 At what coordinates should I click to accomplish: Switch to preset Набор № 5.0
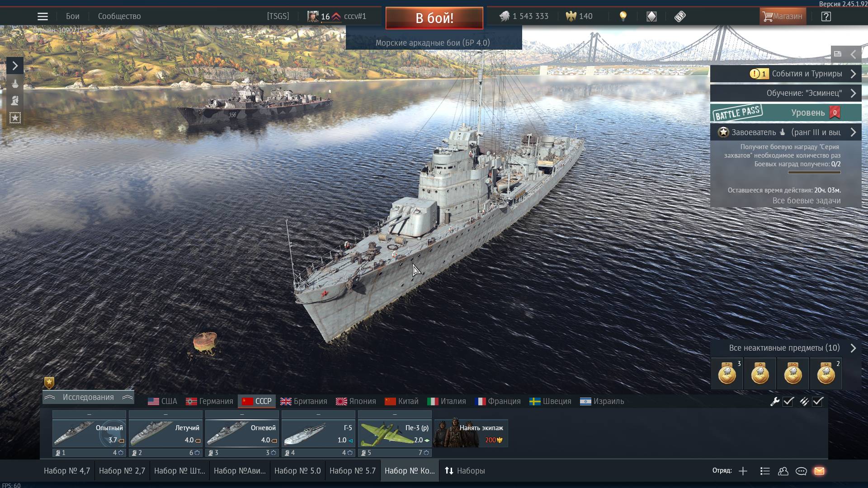[x=297, y=471]
